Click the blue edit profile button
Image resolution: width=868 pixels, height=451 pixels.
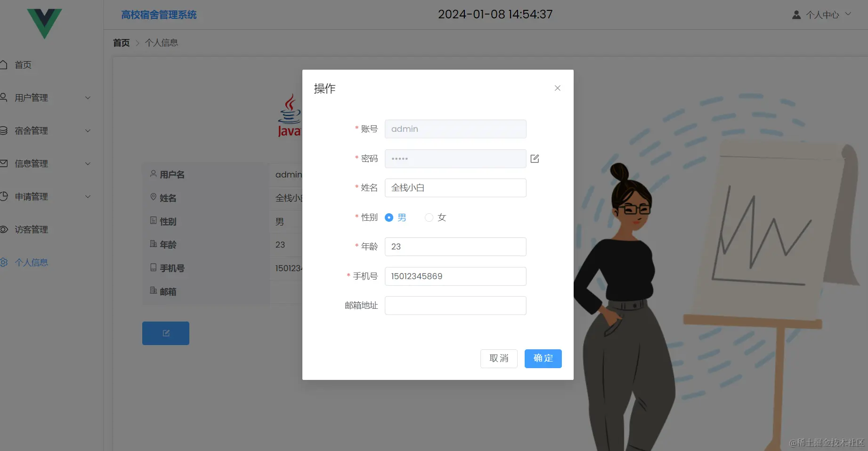click(x=166, y=333)
